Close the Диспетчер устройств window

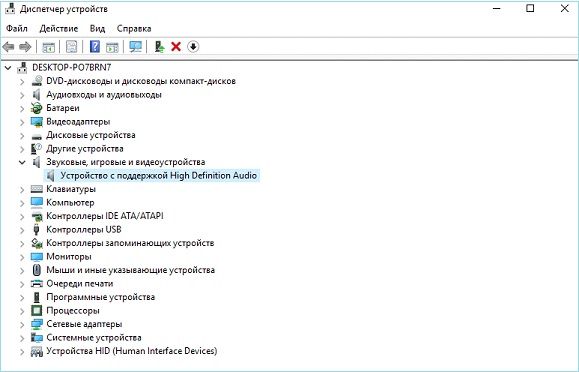tap(565, 8)
